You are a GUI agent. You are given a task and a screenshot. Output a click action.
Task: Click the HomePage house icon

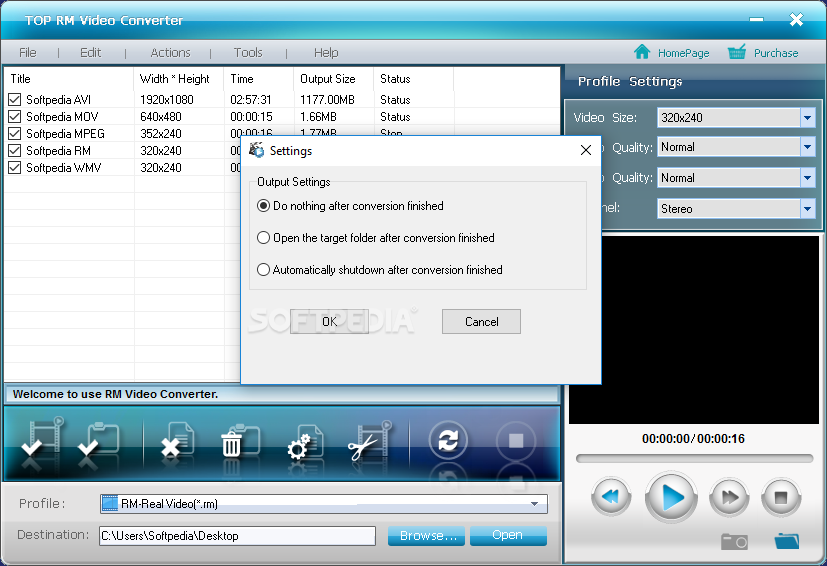tap(642, 52)
